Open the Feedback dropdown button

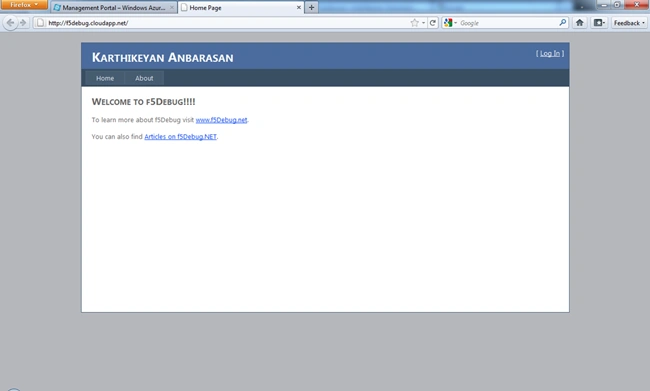[629, 23]
